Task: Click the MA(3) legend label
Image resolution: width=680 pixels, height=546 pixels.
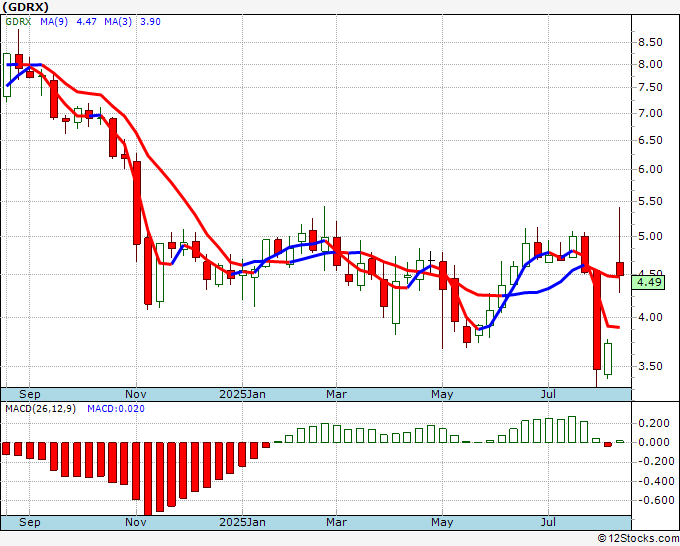Action: pyautogui.click(x=118, y=22)
